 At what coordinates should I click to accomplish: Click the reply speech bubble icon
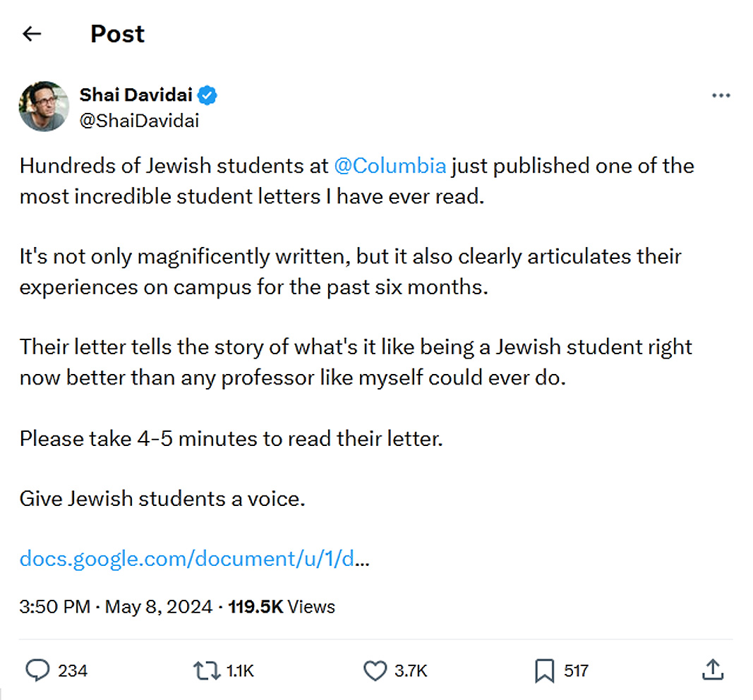point(37,670)
